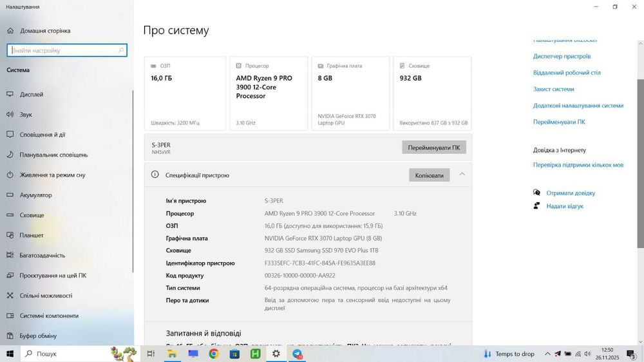The width and height of the screenshot is (644, 362).
Task: Open the notification center icon
Action: click(631, 354)
